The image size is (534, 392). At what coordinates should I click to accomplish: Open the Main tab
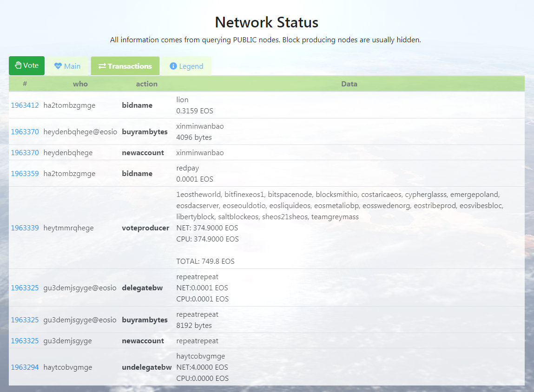(67, 66)
